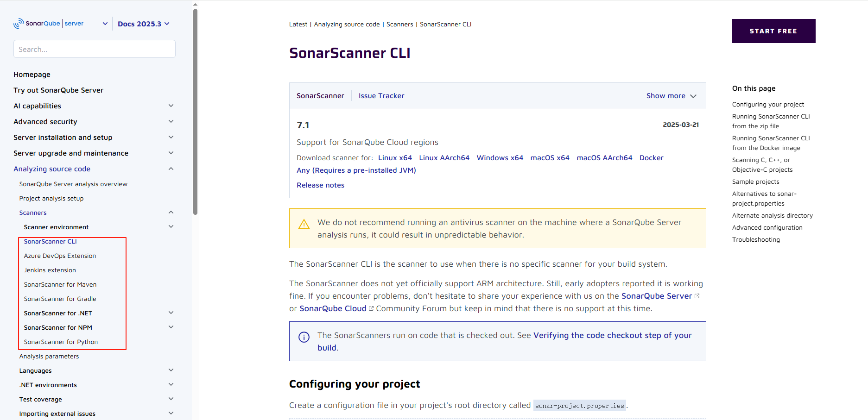
Task: Click the START FREE button
Action: point(773,31)
